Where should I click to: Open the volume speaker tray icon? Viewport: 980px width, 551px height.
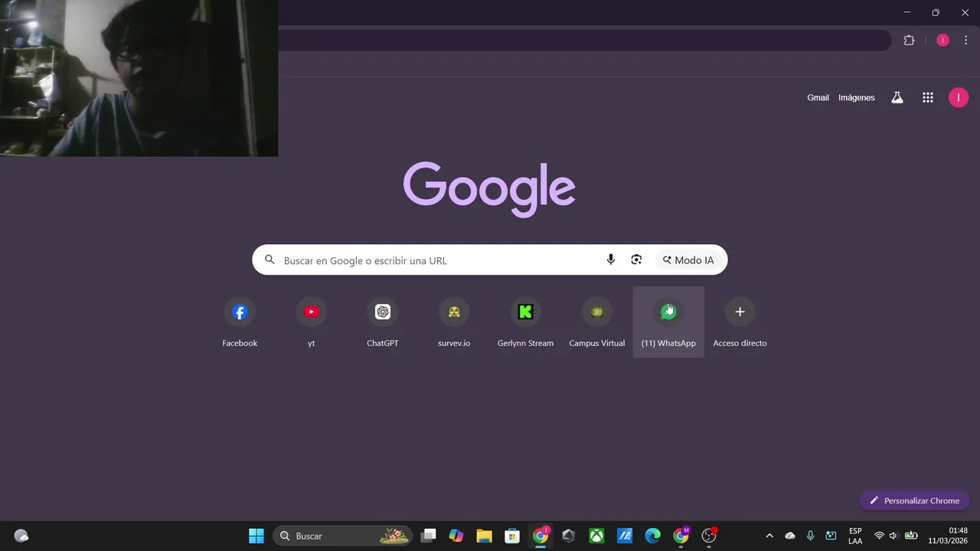click(893, 536)
